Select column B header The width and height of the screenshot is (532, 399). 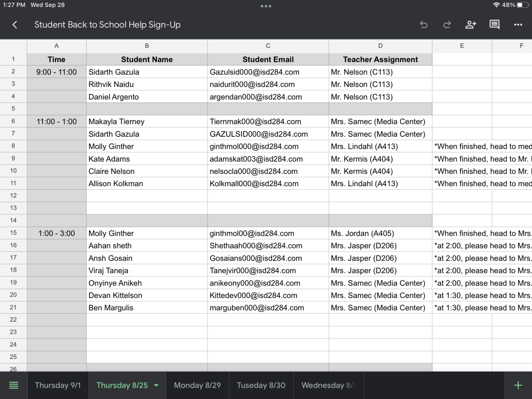point(147,46)
